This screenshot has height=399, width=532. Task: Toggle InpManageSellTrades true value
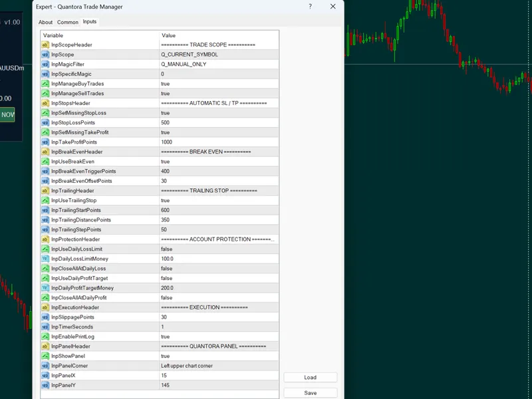[x=219, y=93]
